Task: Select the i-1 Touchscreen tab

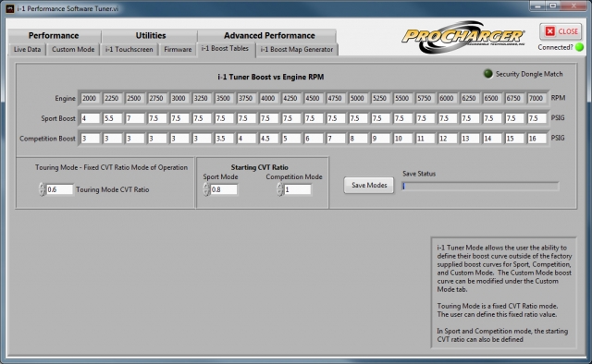Action: tap(129, 49)
